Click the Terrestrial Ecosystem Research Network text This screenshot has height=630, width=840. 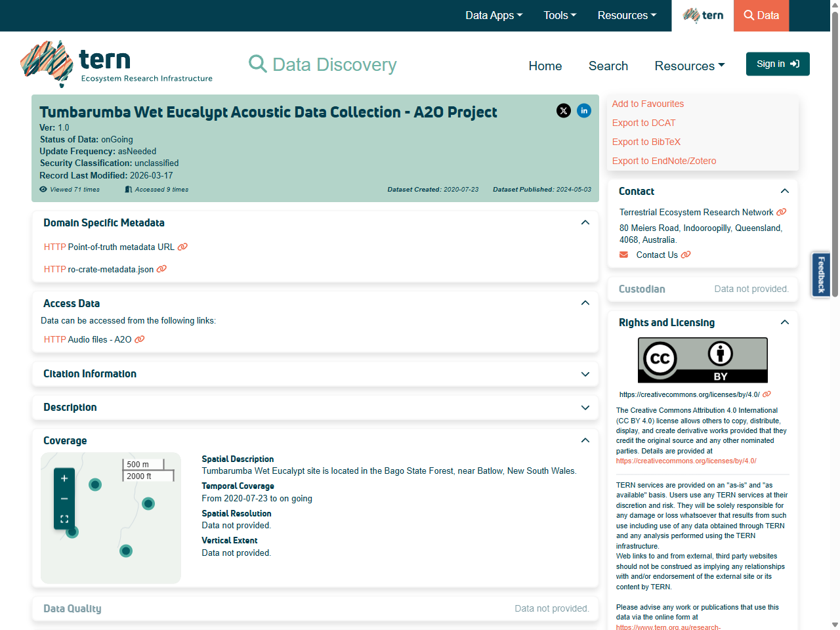[696, 212]
